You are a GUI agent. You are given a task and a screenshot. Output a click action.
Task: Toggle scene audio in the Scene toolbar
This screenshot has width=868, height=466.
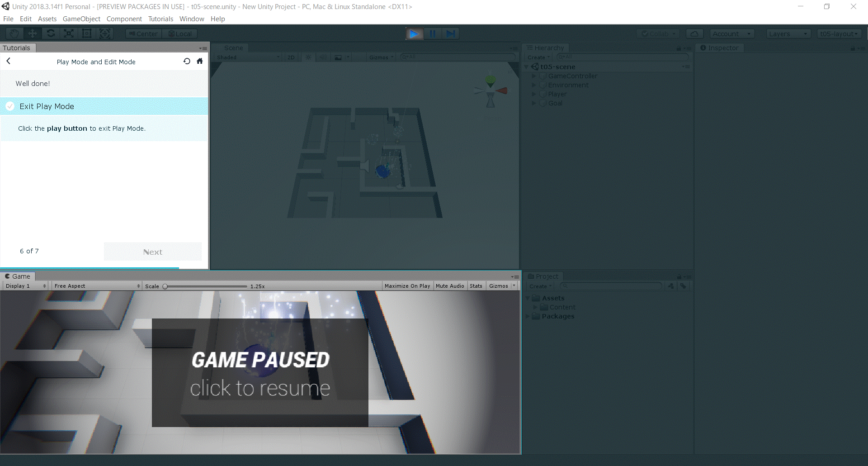pos(322,57)
